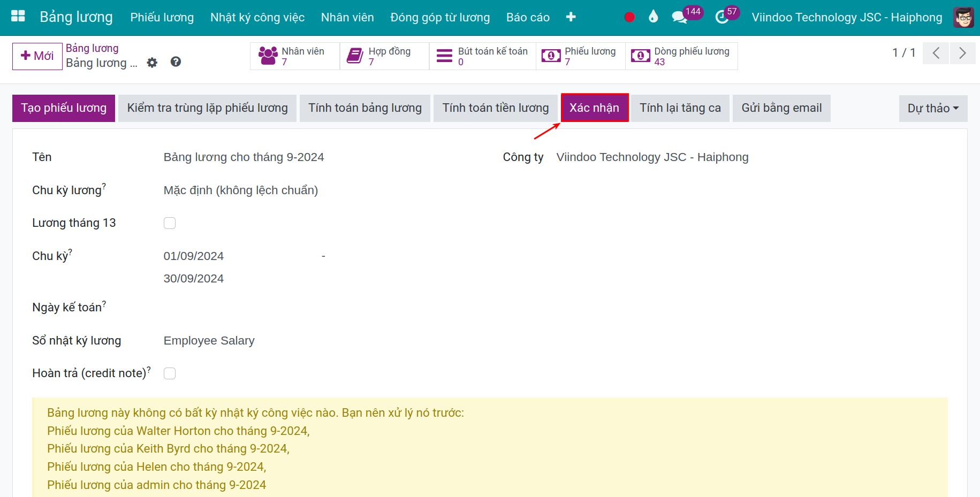
Task: Open Bút toán kế toán stat button
Action: pos(482,56)
